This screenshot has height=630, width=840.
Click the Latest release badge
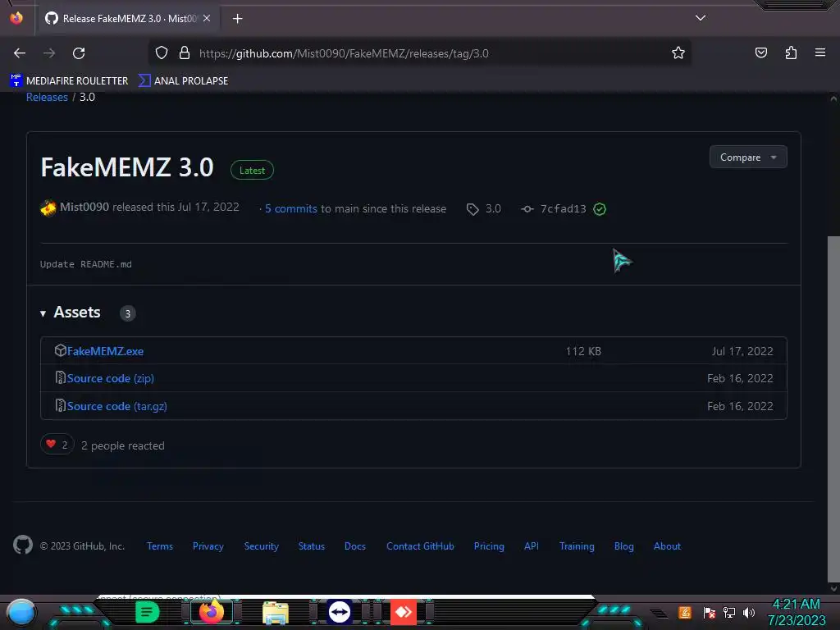click(252, 171)
